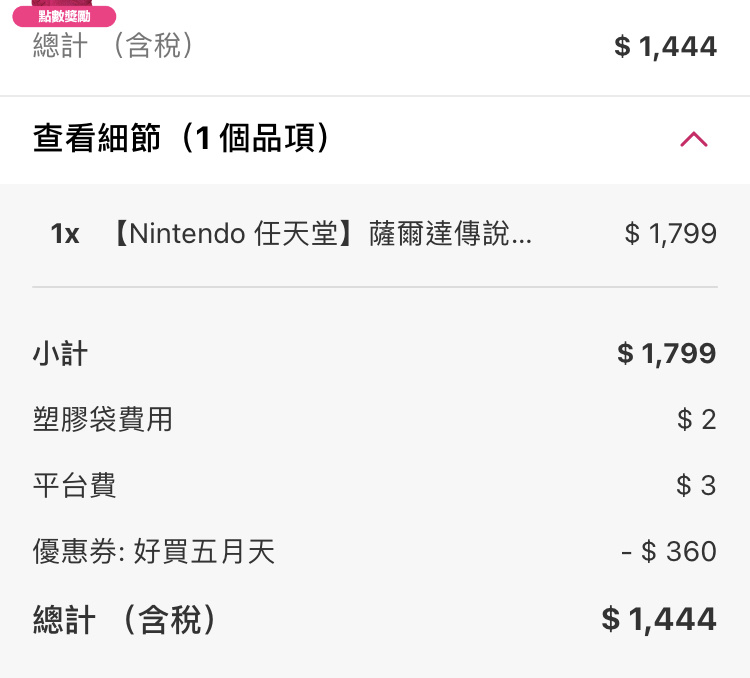Screen dimensions: 750x678
Task: Tap the product thumbnail above the badge
Action: pyautogui.click(x=63, y=3)
